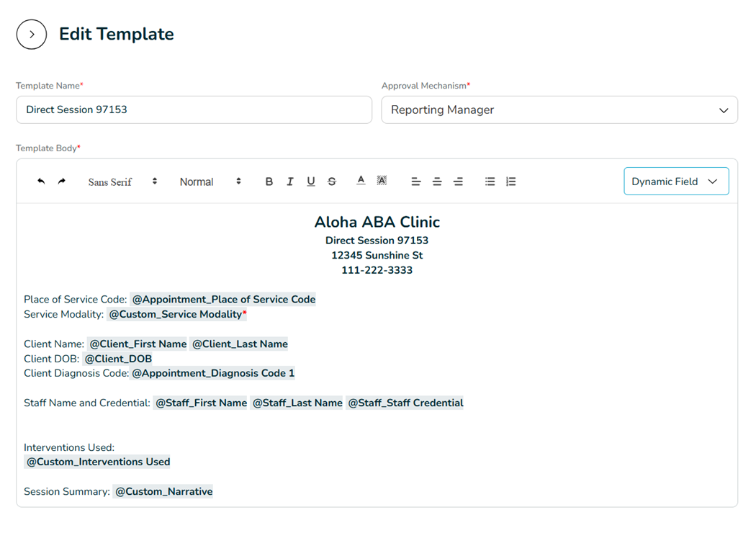756x533 pixels.
Task: Click the Template Name input field
Action: click(x=194, y=110)
